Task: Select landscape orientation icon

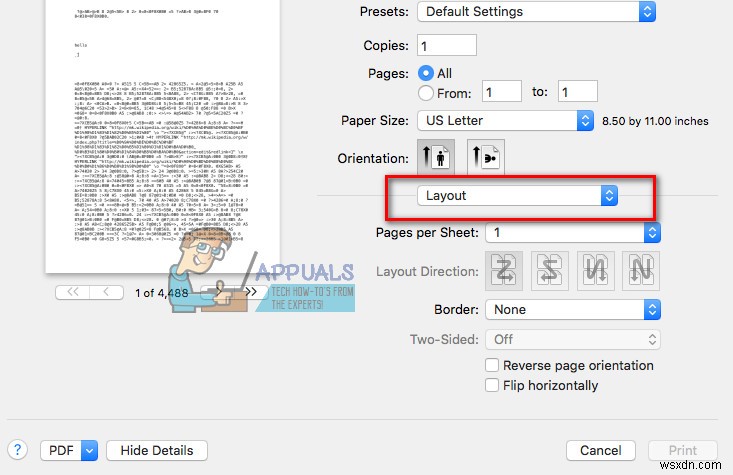Action: [x=486, y=157]
